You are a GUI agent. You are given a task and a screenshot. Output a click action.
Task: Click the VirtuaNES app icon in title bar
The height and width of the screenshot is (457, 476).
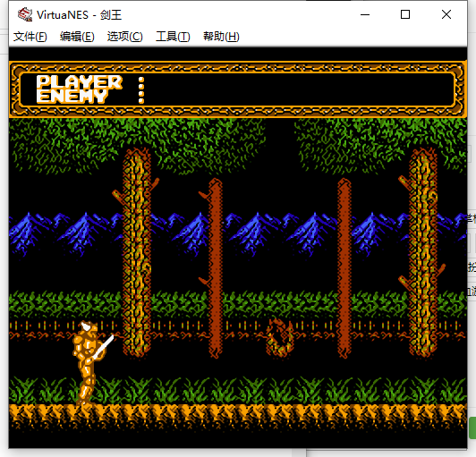[x=24, y=14]
